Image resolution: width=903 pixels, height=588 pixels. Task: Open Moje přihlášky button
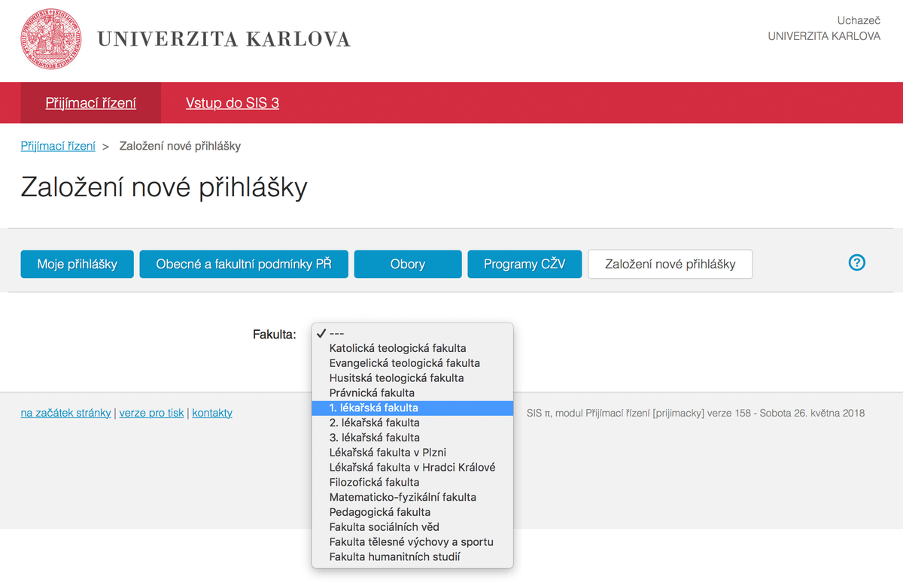point(77,264)
